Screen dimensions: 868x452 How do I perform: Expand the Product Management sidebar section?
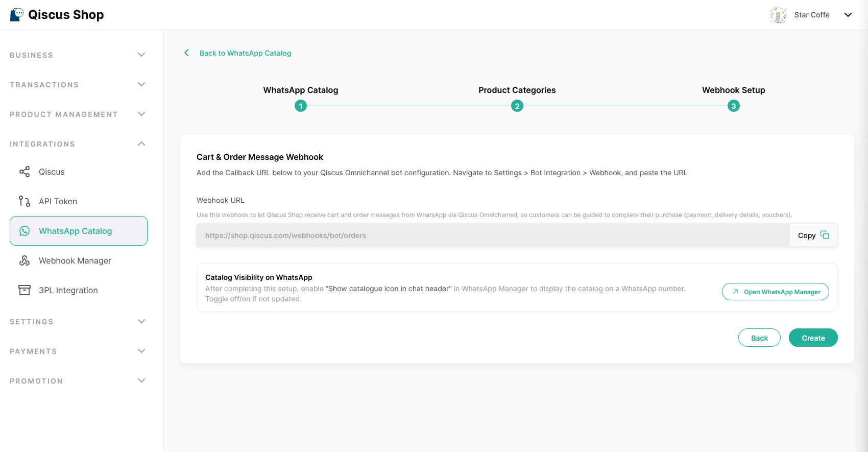point(78,114)
